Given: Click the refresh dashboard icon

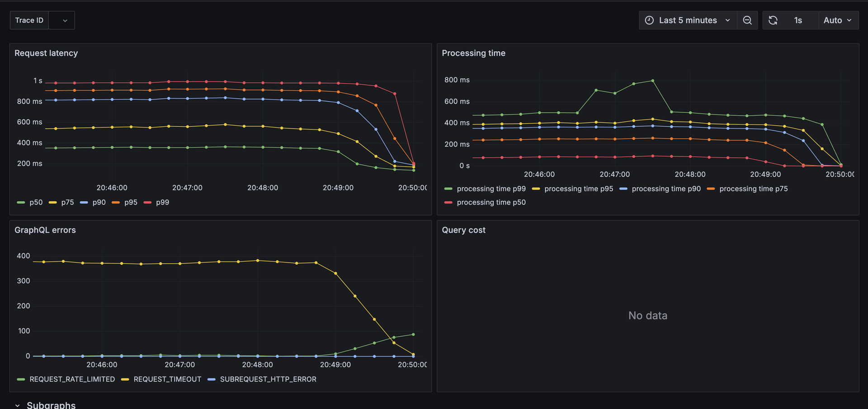Looking at the screenshot, I should tap(773, 20).
